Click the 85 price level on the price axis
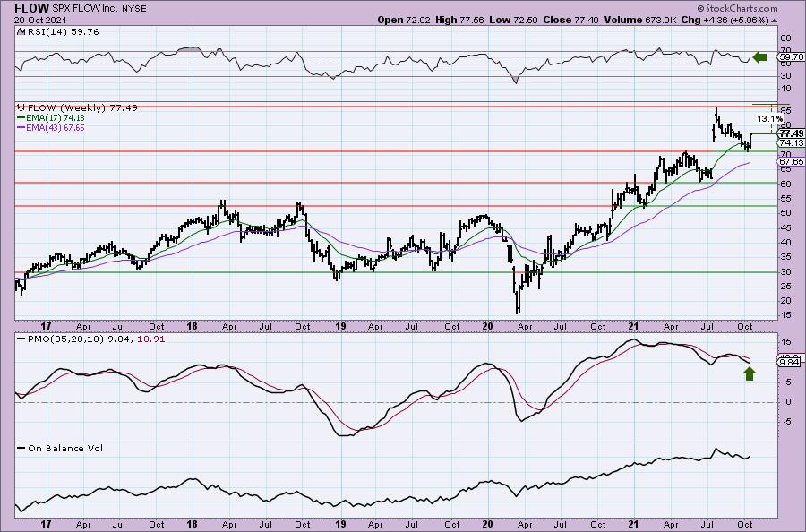This screenshot has width=806, height=532. coord(785,110)
